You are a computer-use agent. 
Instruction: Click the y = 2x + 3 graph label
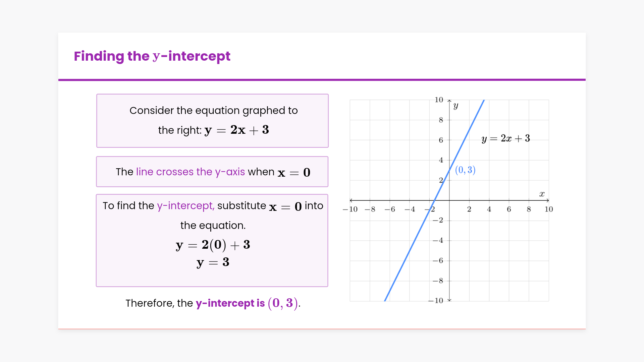[x=505, y=138]
